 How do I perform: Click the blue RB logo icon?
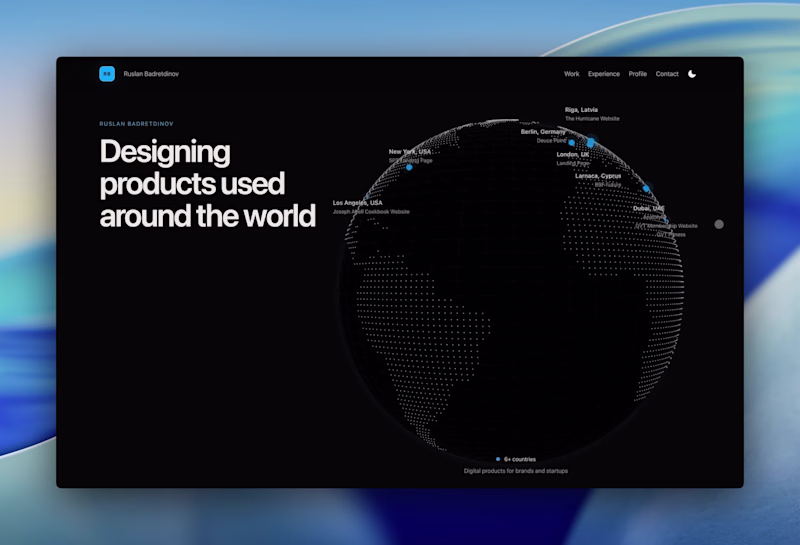pos(107,74)
